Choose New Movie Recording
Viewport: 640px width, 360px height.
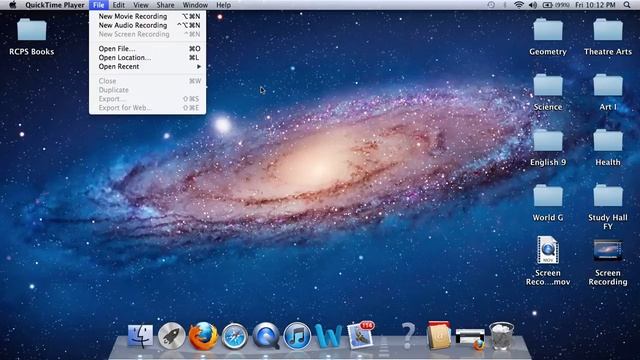click(x=148, y=16)
